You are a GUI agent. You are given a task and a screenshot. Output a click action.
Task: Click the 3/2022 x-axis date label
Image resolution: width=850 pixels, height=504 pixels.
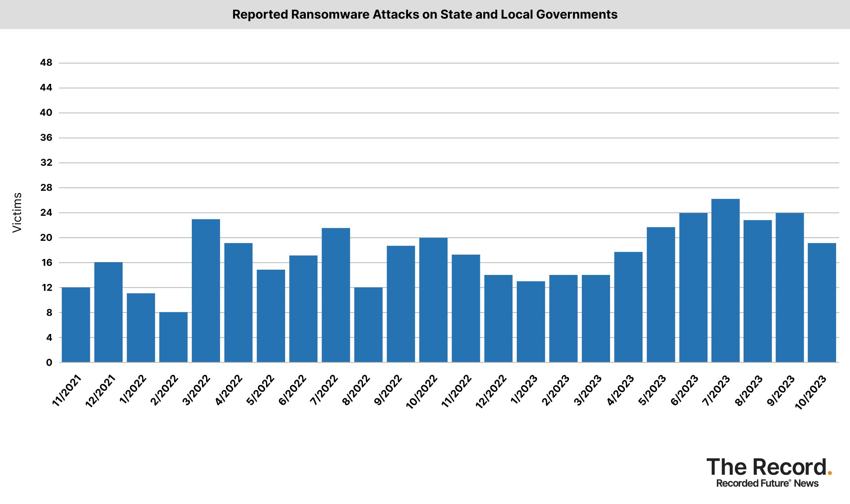[x=196, y=390]
